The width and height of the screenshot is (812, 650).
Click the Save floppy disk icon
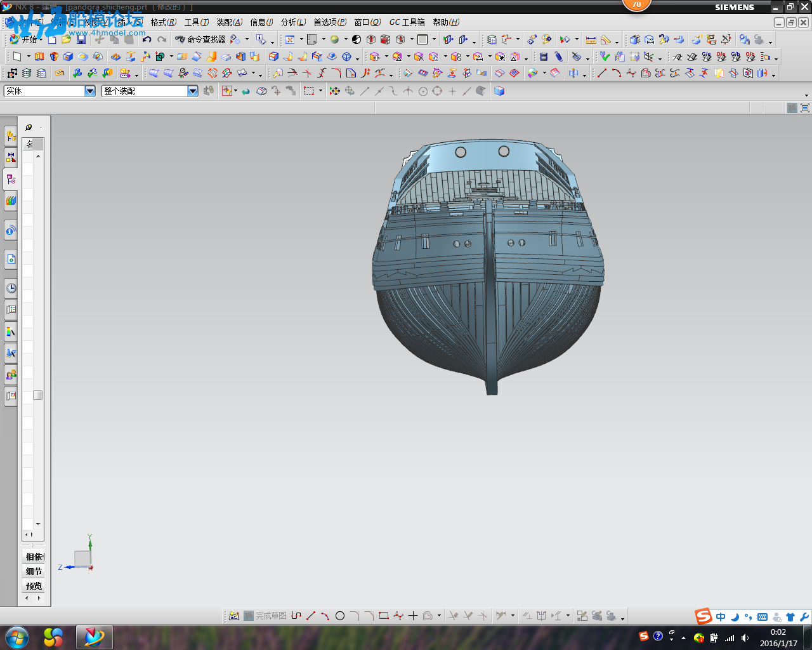point(81,39)
